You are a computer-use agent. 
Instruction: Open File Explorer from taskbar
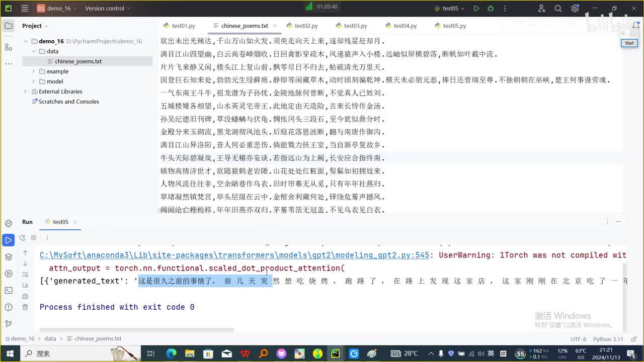click(x=189, y=353)
